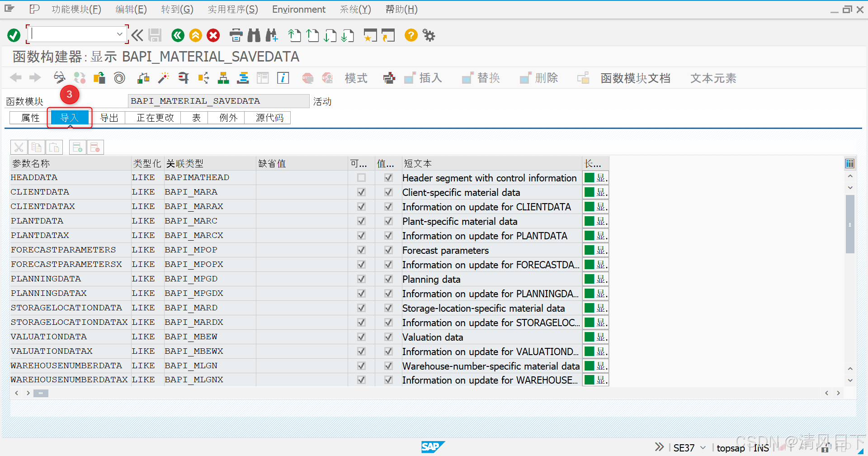This screenshot has width=868, height=456.
Task: Click the Last Page icon
Action: 348,35
